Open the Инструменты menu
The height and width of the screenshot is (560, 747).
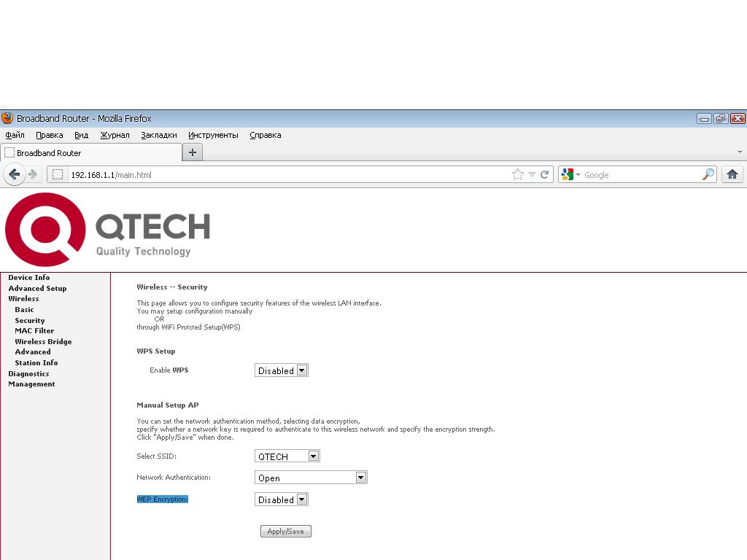[213, 135]
